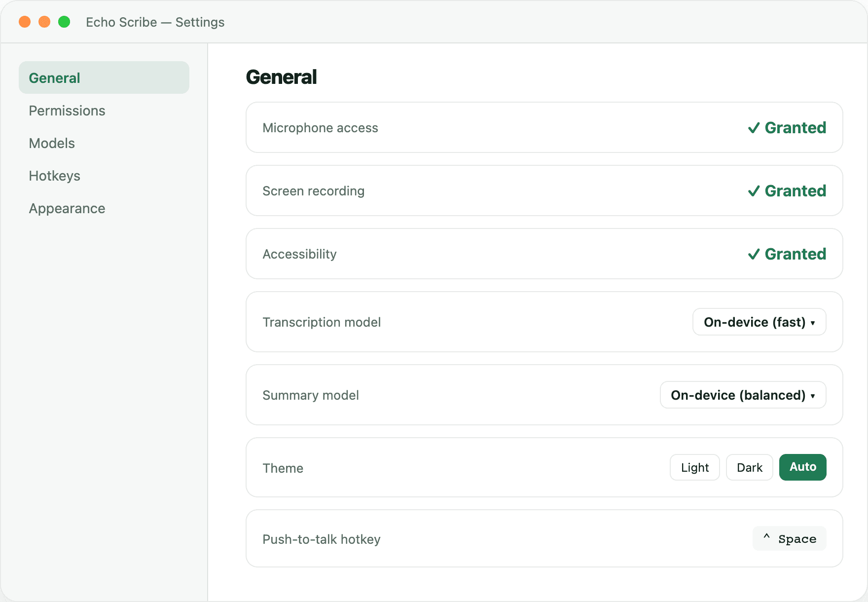Open the Hotkeys settings section
The width and height of the screenshot is (868, 602).
pyautogui.click(x=104, y=176)
